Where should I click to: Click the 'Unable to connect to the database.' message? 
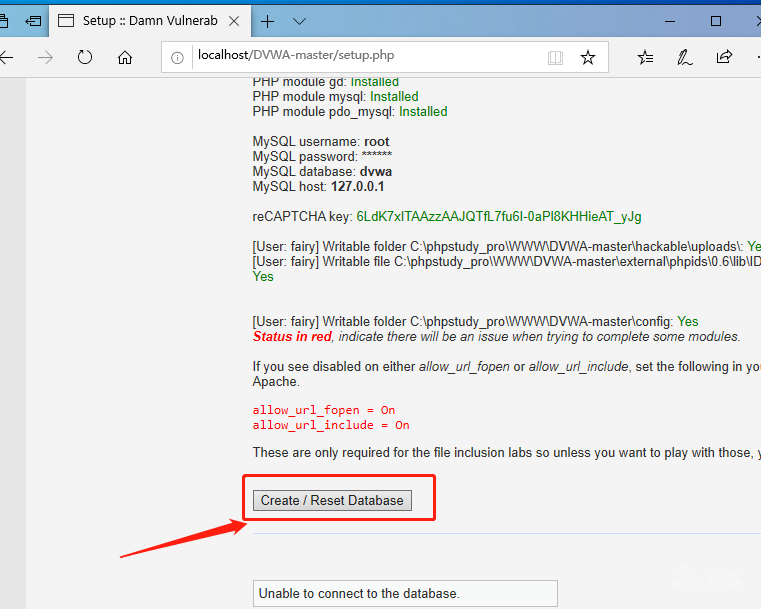click(x=405, y=593)
